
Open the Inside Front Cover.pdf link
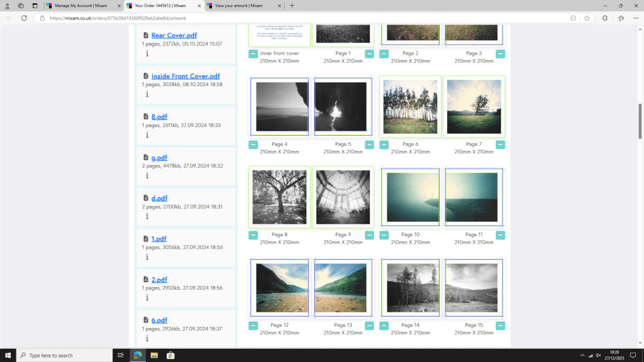[x=185, y=76]
